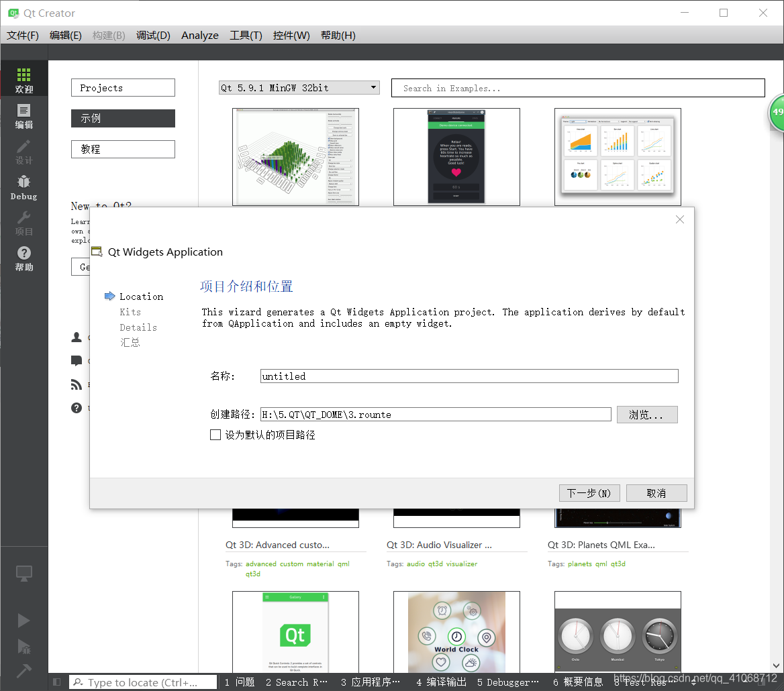
Task: Open the World Clock example thumbnail
Action: coord(456,632)
